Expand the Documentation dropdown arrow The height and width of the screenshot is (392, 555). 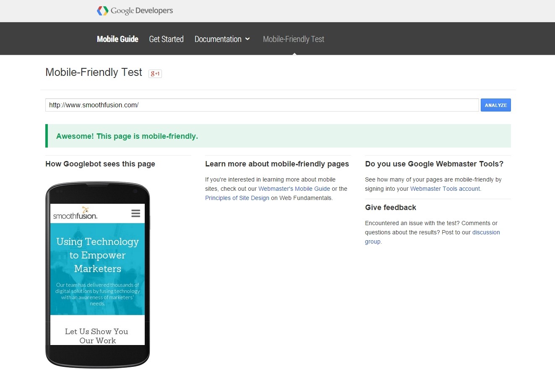248,39
